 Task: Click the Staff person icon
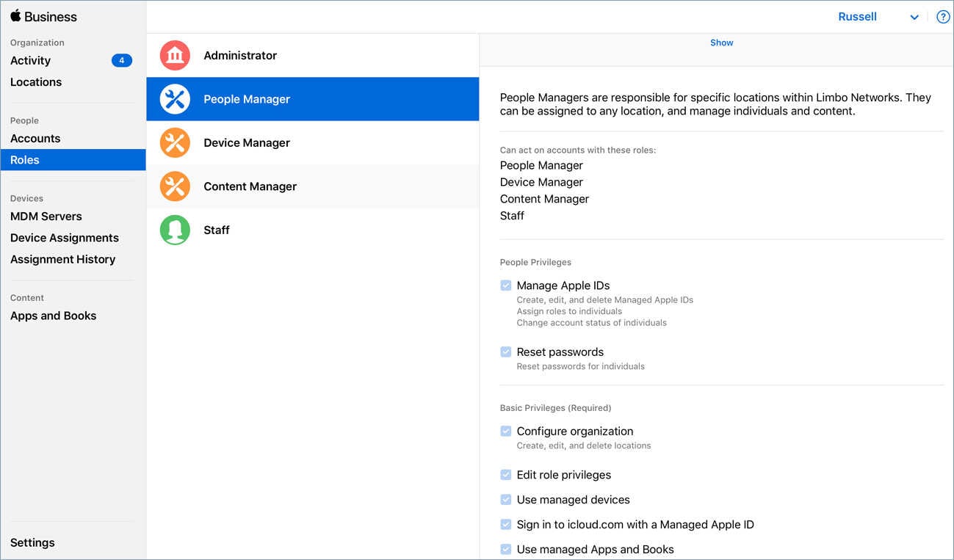175,230
